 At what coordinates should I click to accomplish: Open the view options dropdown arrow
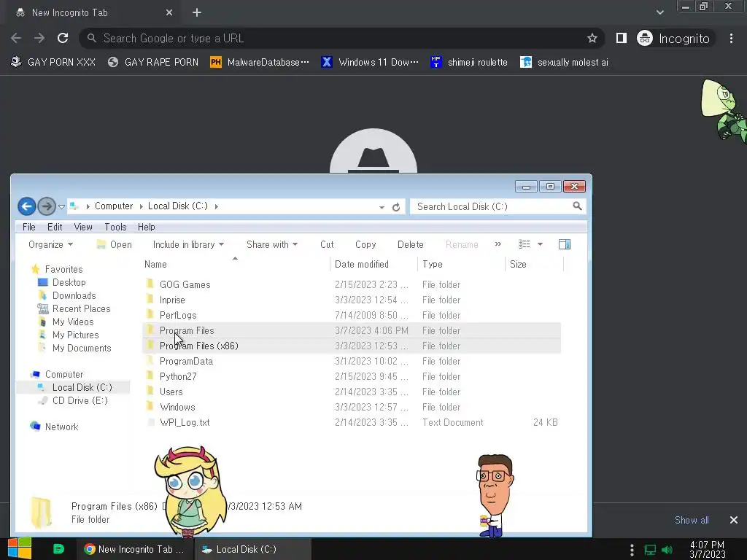tap(541, 244)
